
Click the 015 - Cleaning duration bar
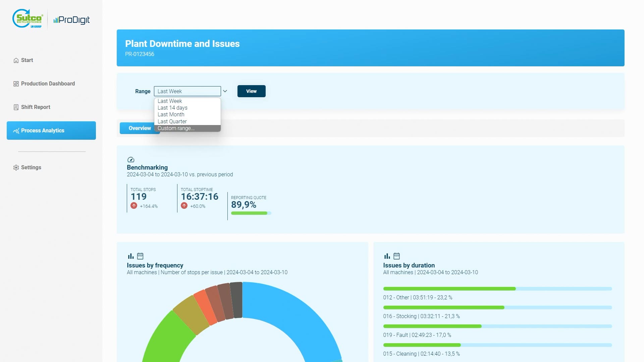point(497,345)
